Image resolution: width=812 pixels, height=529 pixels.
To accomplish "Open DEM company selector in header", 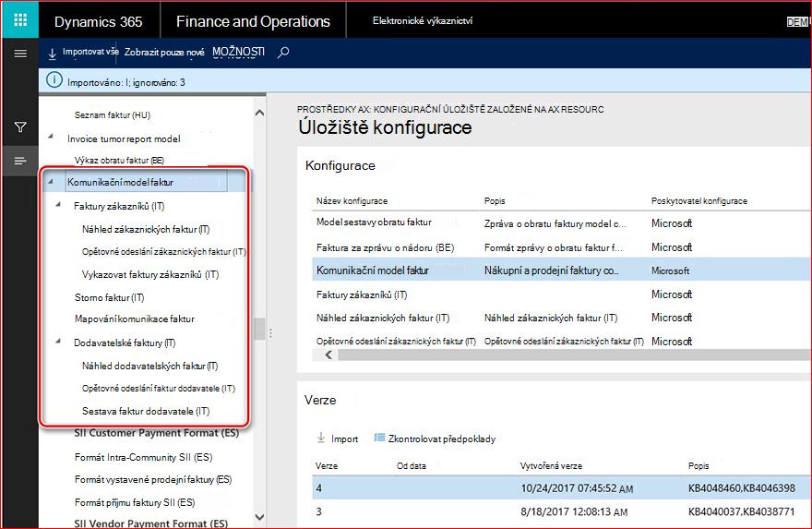I will 798,22.
